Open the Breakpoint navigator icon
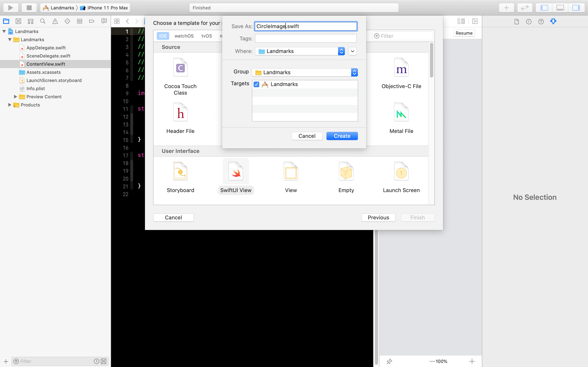The image size is (588, 367). coord(92,21)
